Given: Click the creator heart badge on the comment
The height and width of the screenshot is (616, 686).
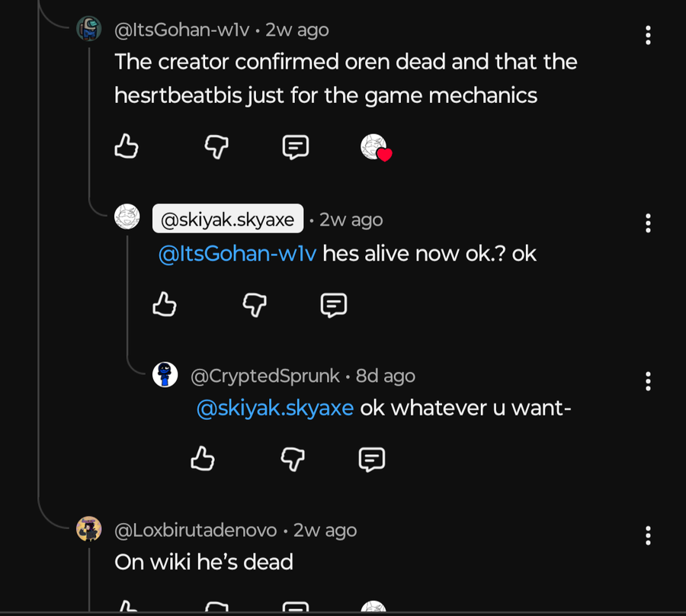Looking at the screenshot, I should pyautogui.click(x=374, y=146).
